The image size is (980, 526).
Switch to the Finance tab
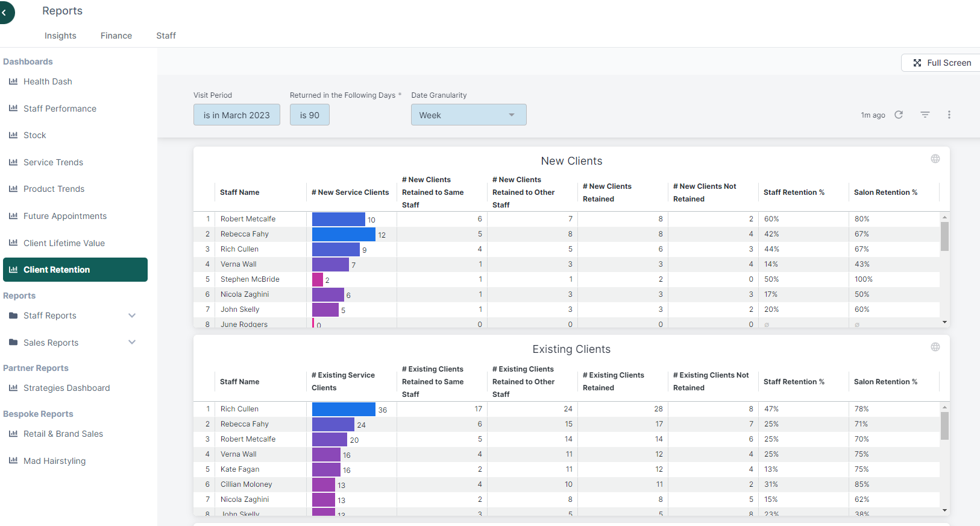click(116, 36)
